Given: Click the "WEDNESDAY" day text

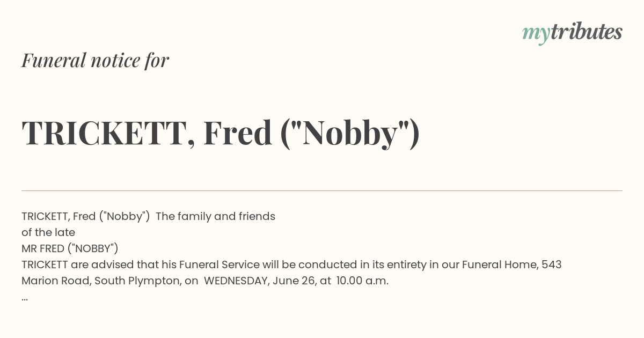Looking at the screenshot, I should click(x=235, y=281).
